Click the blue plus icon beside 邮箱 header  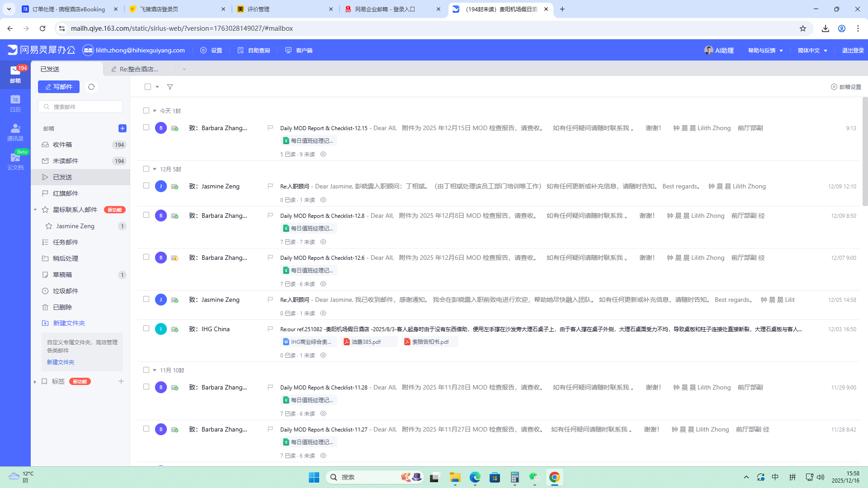[122, 128]
